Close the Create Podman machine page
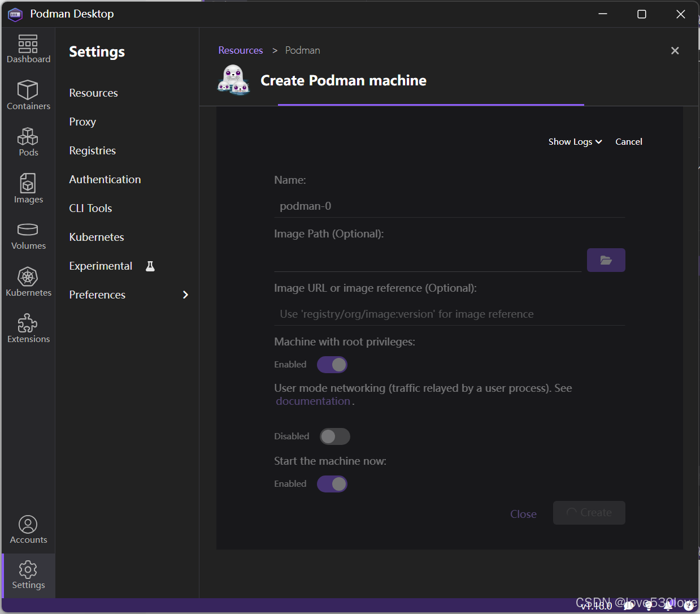This screenshot has width=700, height=614. pyautogui.click(x=675, y=51)
